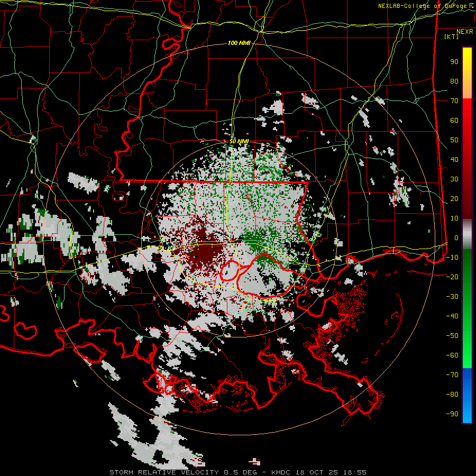Image resolution: width=476 pixels, height=476 pixels.
Task: Click the 10 value on velocity scale
Action: click(x=454, y=218)
